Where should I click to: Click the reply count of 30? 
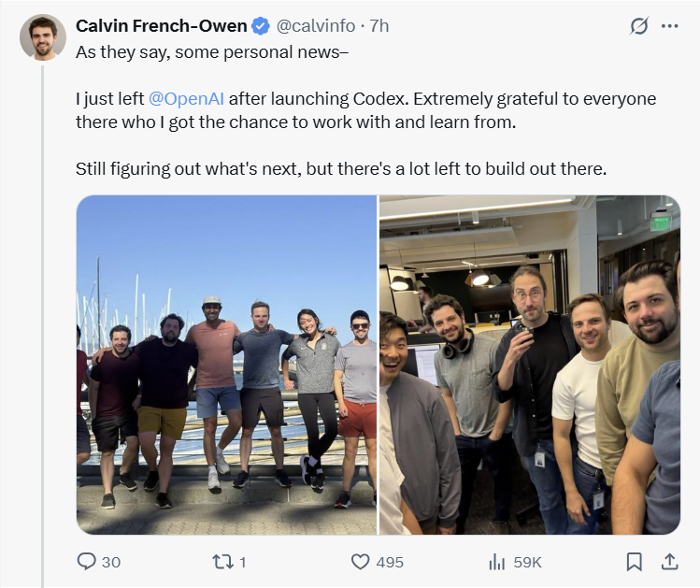tap(111, 562)
